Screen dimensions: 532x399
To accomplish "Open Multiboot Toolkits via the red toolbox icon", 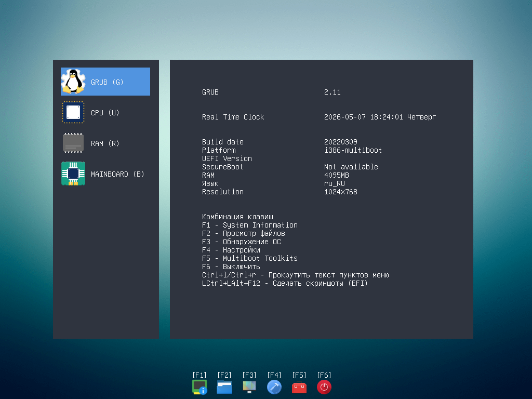I will coord(299,388).
